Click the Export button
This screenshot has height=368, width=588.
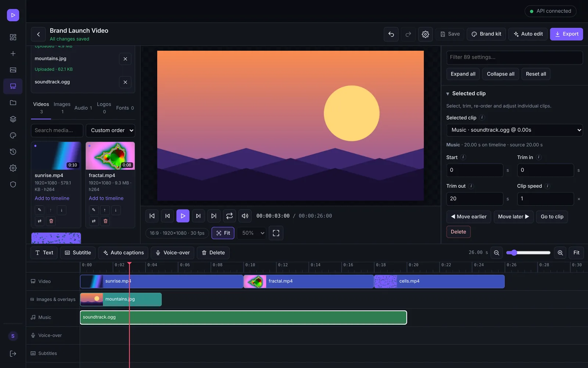click(x=566, y=34)
